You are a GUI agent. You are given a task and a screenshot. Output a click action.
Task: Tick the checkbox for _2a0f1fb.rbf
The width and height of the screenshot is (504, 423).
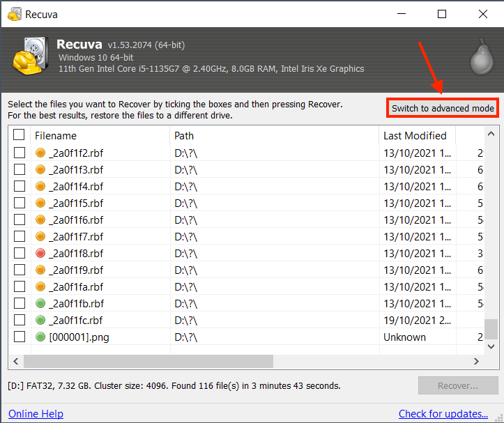pos(20,303)
